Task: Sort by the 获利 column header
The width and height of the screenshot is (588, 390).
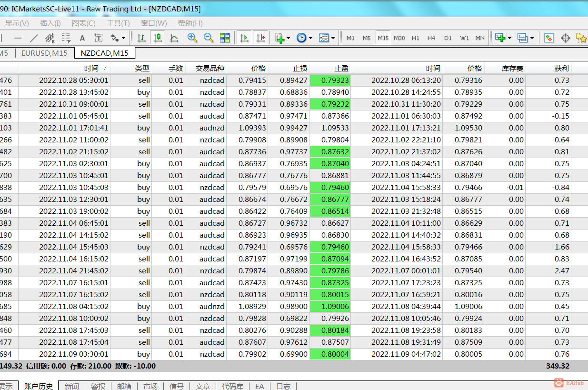Action: point(561,69)
